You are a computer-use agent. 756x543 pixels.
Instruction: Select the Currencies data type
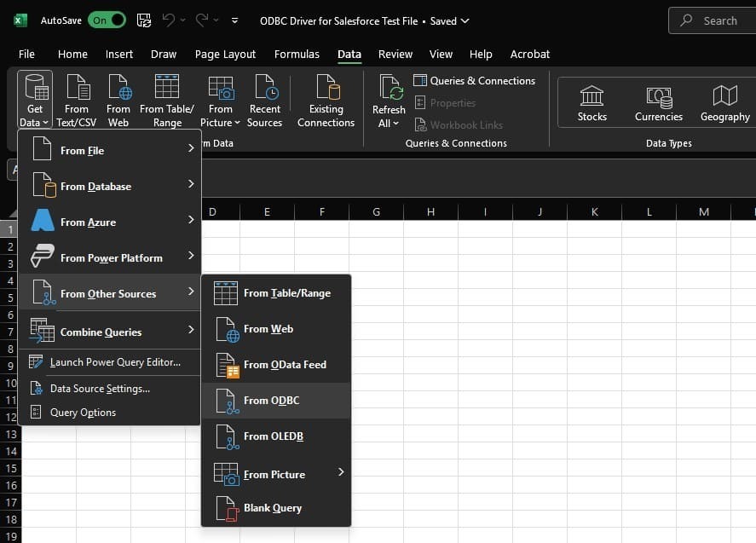[x=659, y=102]
